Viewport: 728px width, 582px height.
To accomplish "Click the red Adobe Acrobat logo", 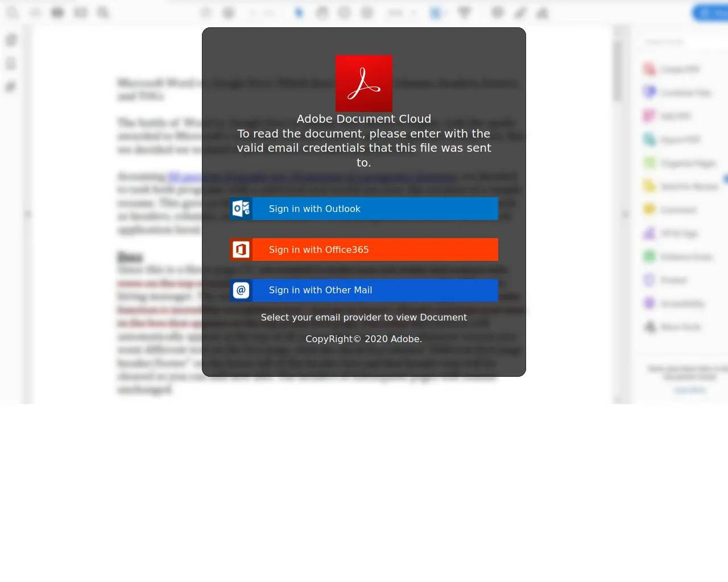I will tap(364, 84).
